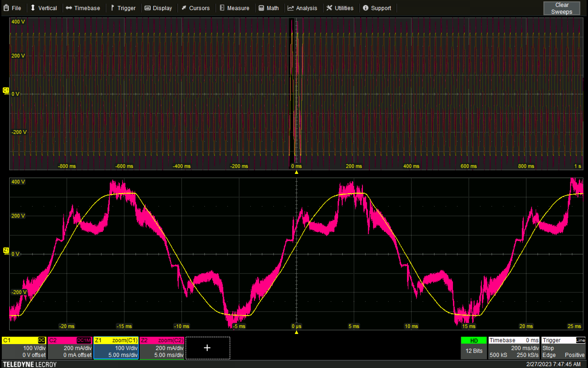
Task: Open the Z1 zoom(C1) descriptor box
Action: pos(116,348)
